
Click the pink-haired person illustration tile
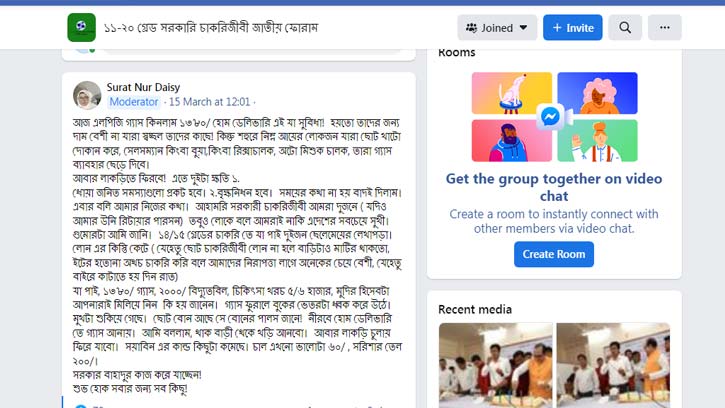597,93
